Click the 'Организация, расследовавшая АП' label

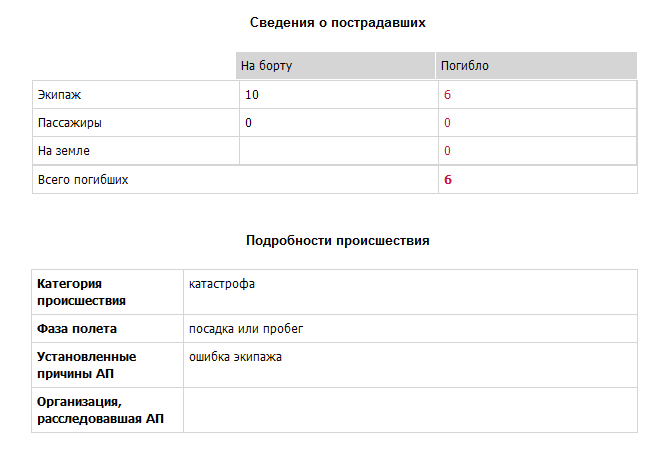tap(100, 410)
